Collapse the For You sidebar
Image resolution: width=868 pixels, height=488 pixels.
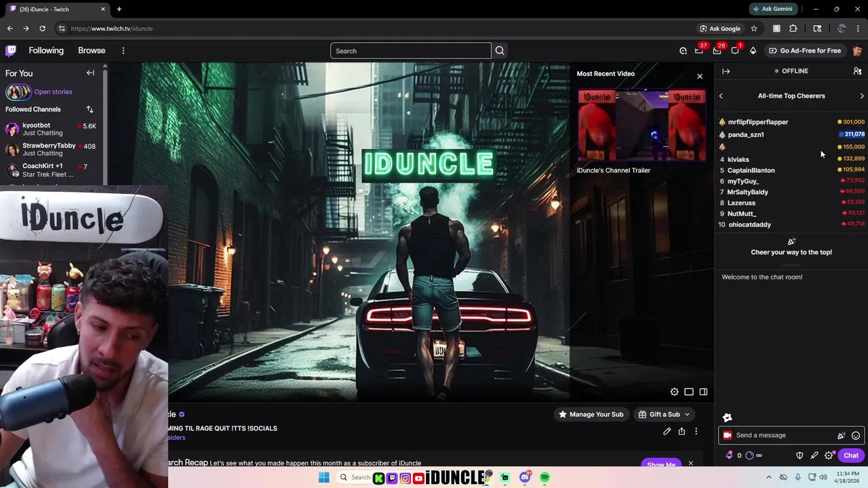(90, 73)
